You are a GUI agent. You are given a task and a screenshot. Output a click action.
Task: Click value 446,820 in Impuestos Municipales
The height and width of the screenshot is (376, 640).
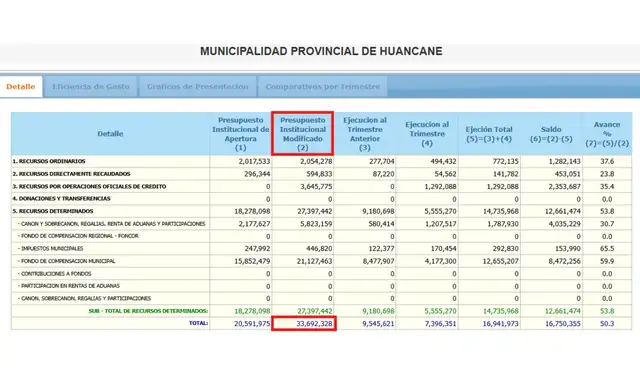(320, 249)
